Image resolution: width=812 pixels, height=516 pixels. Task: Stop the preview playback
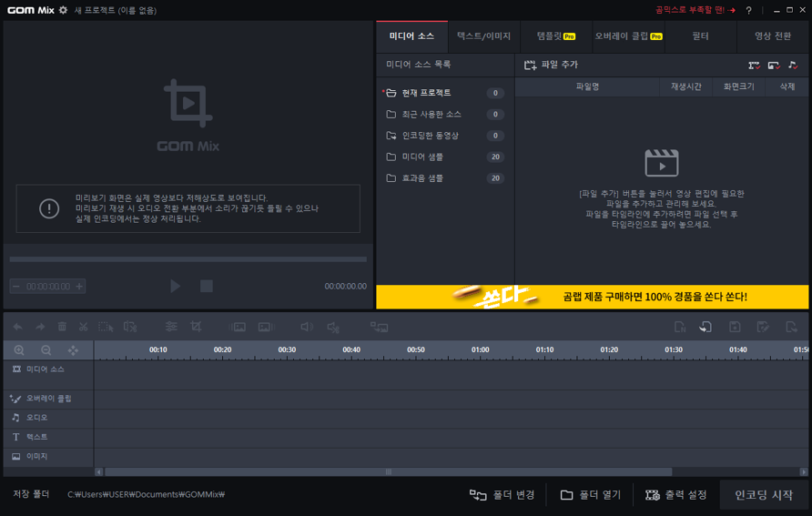[206, 286]
